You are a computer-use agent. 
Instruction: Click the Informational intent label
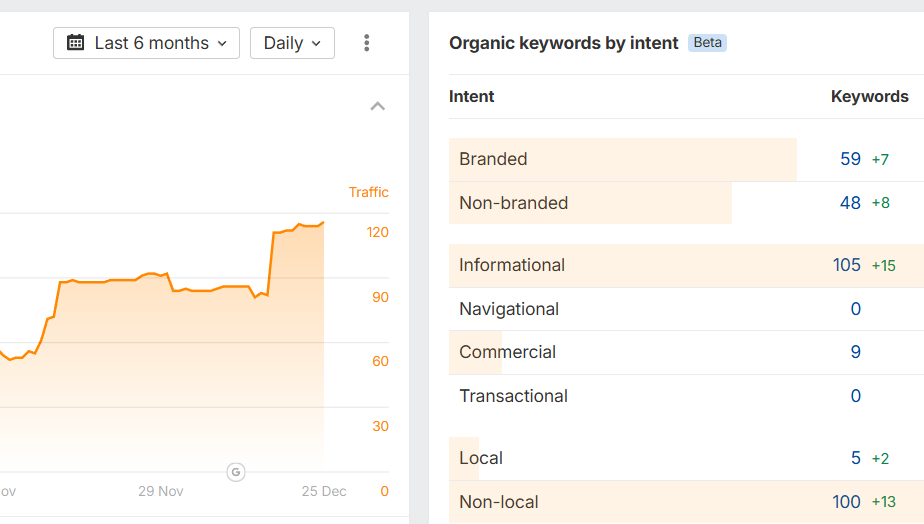512,265
